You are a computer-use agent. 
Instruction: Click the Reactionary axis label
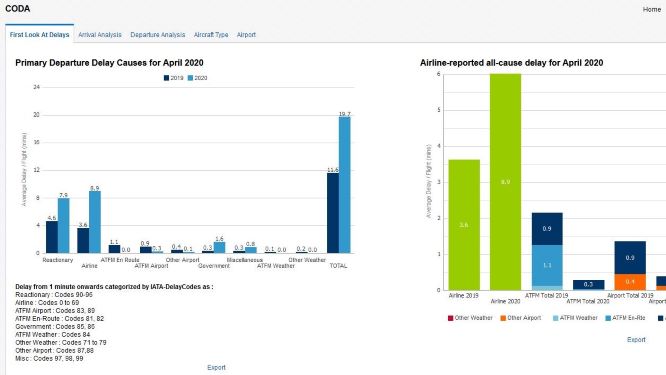pos(58,260)
